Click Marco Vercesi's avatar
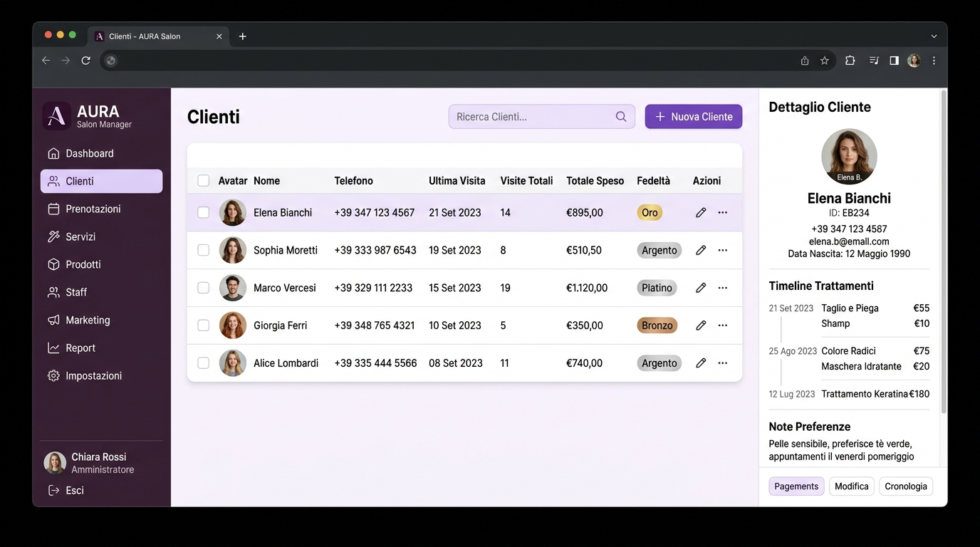This screenshot has height=547, width=980. [233, 288]
